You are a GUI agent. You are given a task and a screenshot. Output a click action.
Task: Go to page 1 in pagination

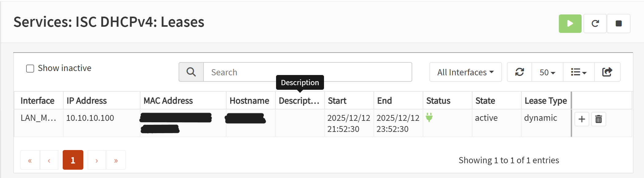(73, 160)
